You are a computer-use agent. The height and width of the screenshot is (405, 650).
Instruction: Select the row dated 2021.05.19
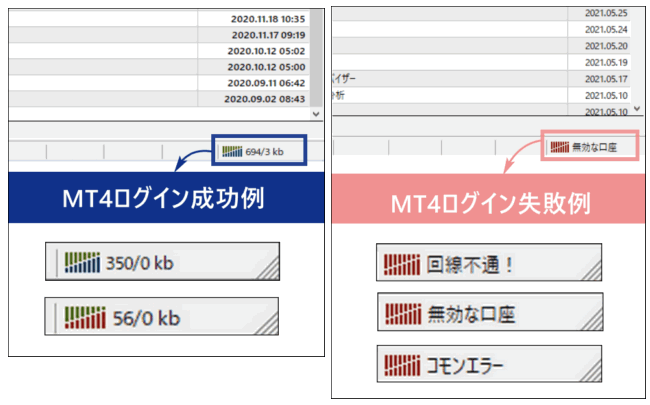(x=482, y=63)
